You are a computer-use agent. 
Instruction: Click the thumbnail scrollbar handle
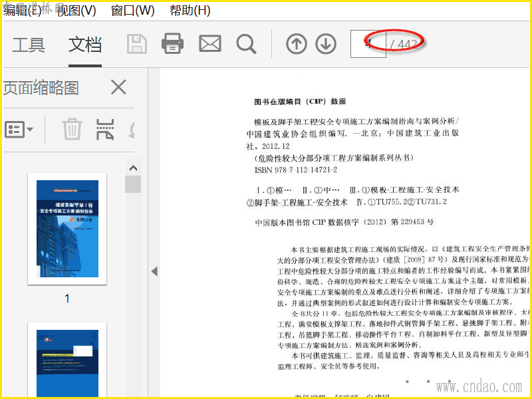133,184
